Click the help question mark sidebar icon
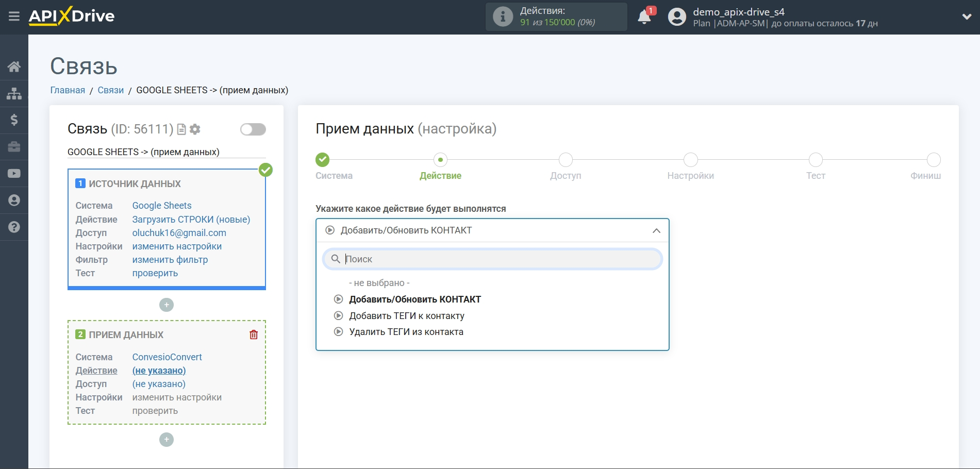This screenshot has width=980, height=469. (14, 227)
